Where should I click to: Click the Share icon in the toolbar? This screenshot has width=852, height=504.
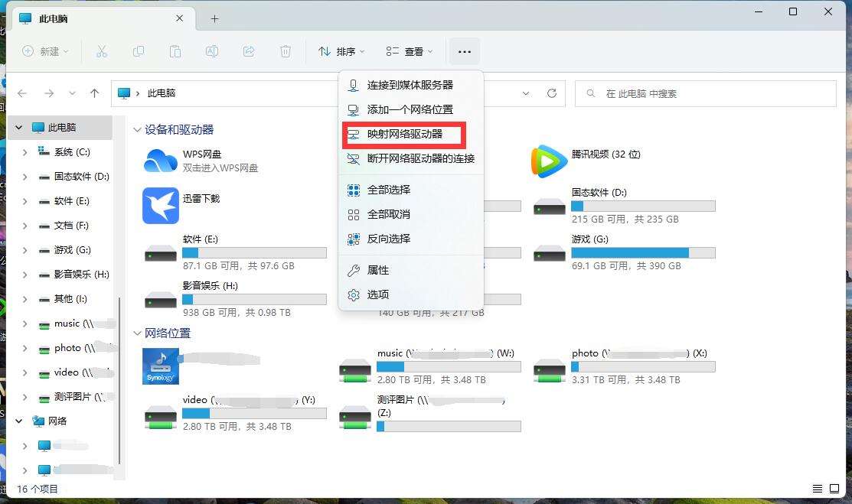tap(248, 51)
